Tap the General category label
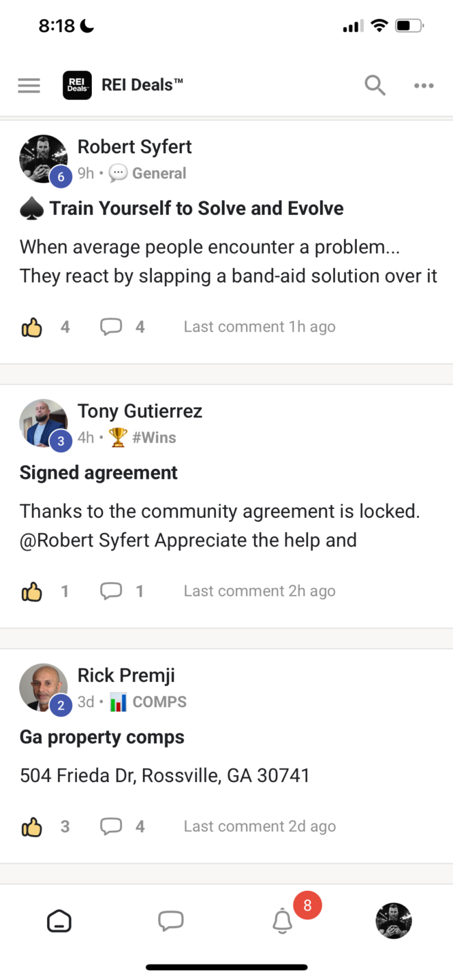Screen dimensions: 453x980 (x=159, y=174)
